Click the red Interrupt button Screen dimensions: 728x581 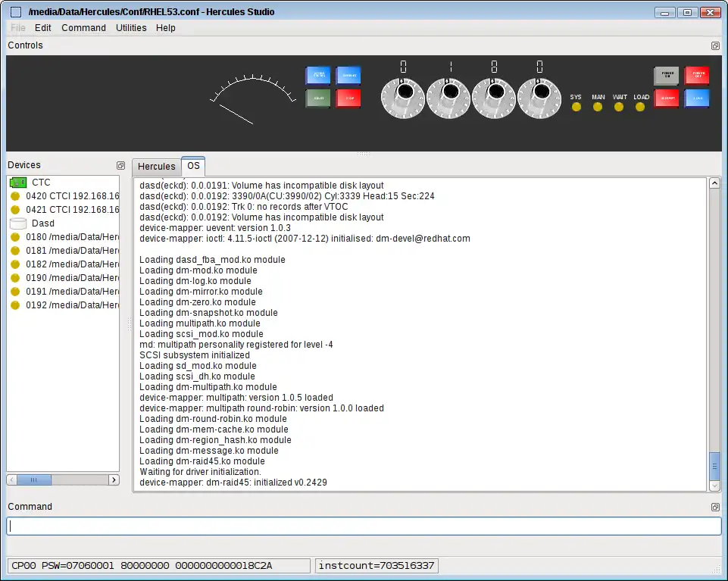pyautogui.click(x=666, y=98)
